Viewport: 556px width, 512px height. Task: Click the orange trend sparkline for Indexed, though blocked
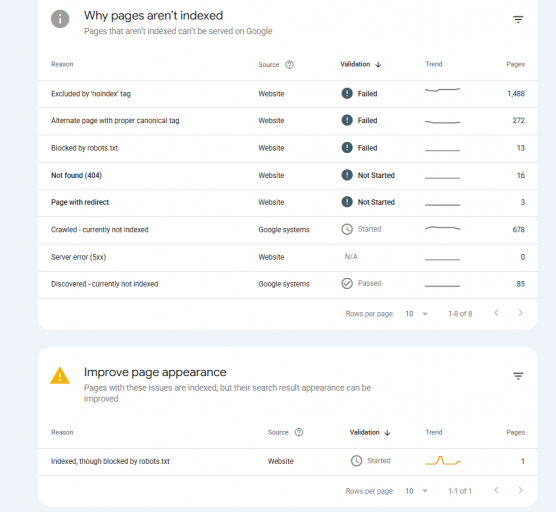tap(443, 461)
